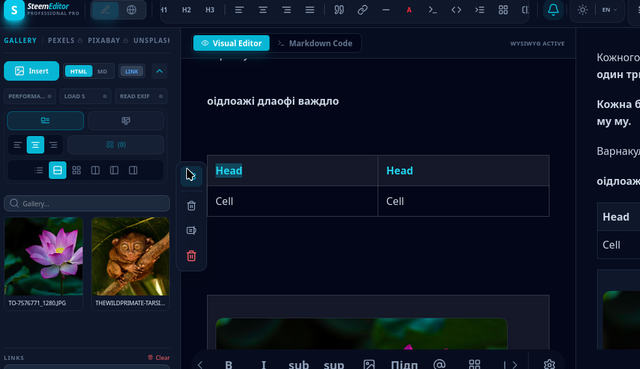Justify text with the top toolbar icon
This screenshot has width=640, height=369.
(x=310, y=10)
